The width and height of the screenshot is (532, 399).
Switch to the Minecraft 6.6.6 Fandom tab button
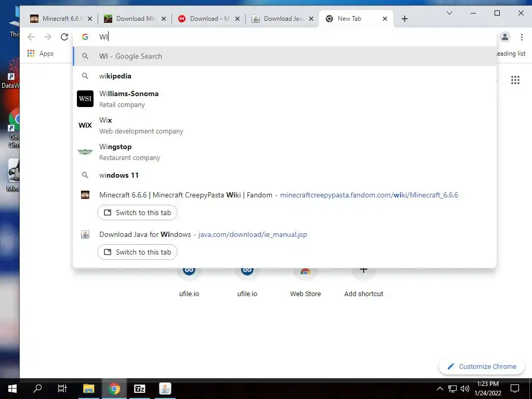[137, 212]
